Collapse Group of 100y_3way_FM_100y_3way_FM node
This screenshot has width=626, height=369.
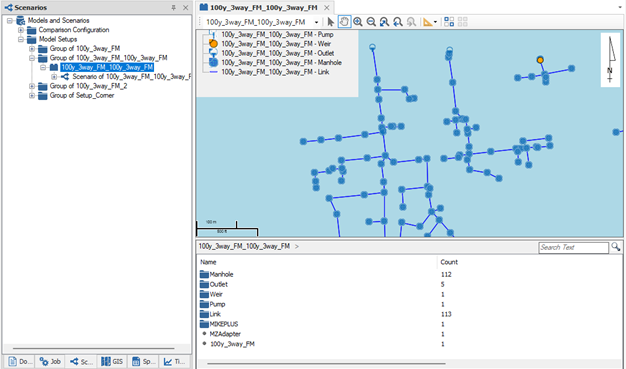tap(32, 58)
